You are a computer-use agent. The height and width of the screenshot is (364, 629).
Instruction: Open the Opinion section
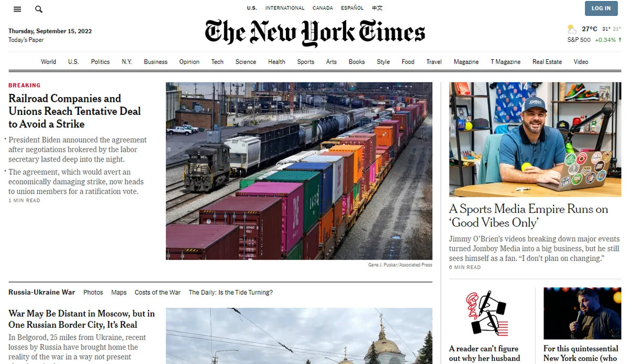pos(189,62)
